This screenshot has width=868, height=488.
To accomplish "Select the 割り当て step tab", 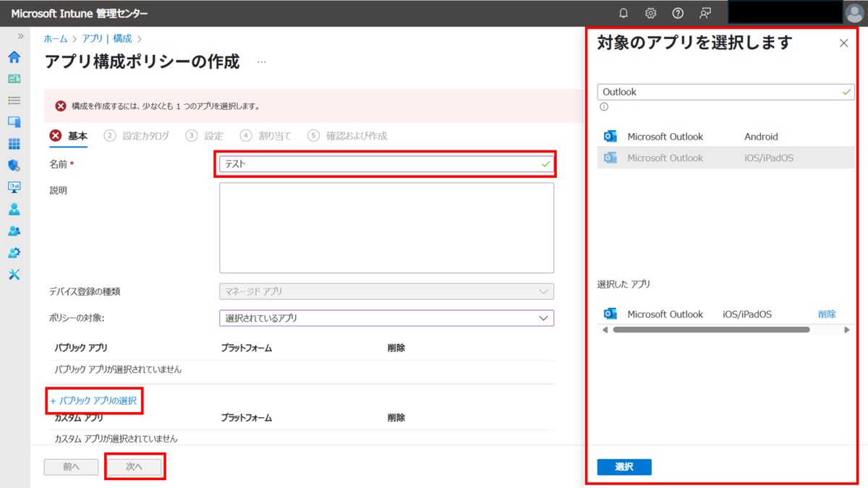I will click(265, 135).
